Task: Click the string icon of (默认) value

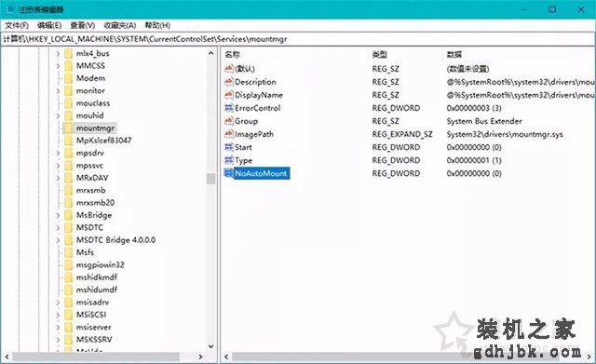Action: click(229, 69)
